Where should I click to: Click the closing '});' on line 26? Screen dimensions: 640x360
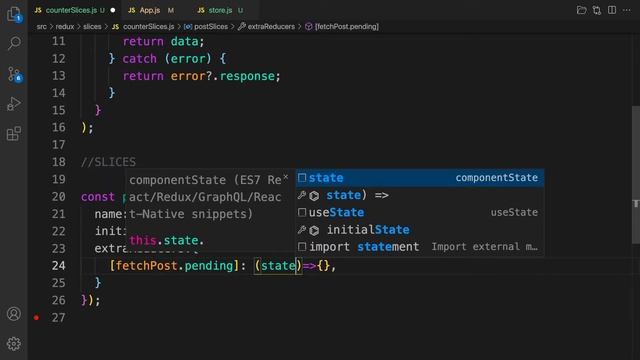[x=91, y=300]
